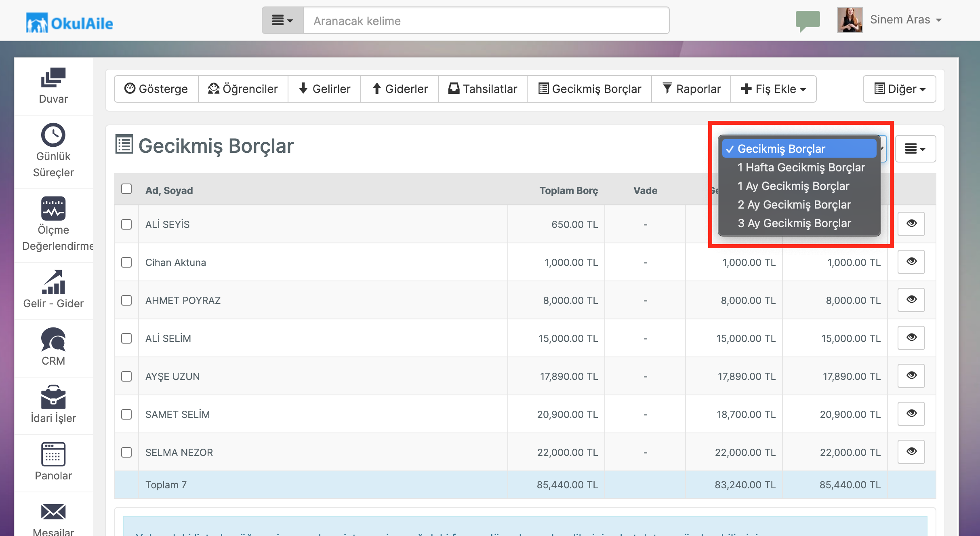980x536 pixels.
Task: Check the AYŞE UZUN row checkbox
Action: point(126,376)
